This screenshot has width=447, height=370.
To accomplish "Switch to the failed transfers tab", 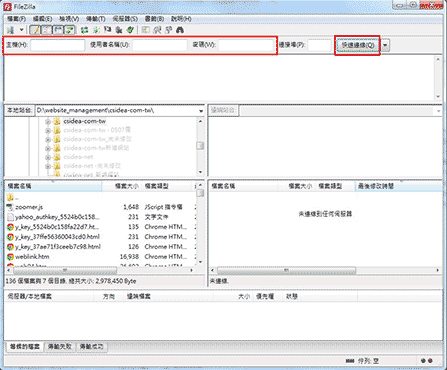I will coord(60,347).
